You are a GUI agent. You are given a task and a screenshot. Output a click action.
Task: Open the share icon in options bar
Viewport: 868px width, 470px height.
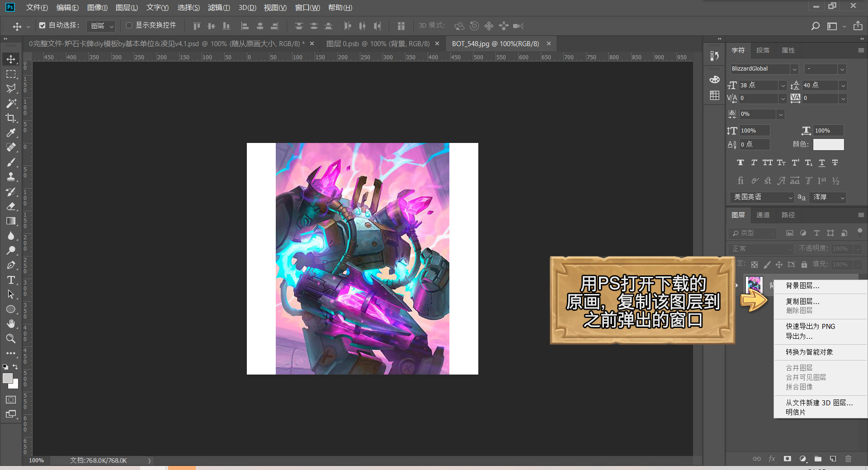point(858,26)
